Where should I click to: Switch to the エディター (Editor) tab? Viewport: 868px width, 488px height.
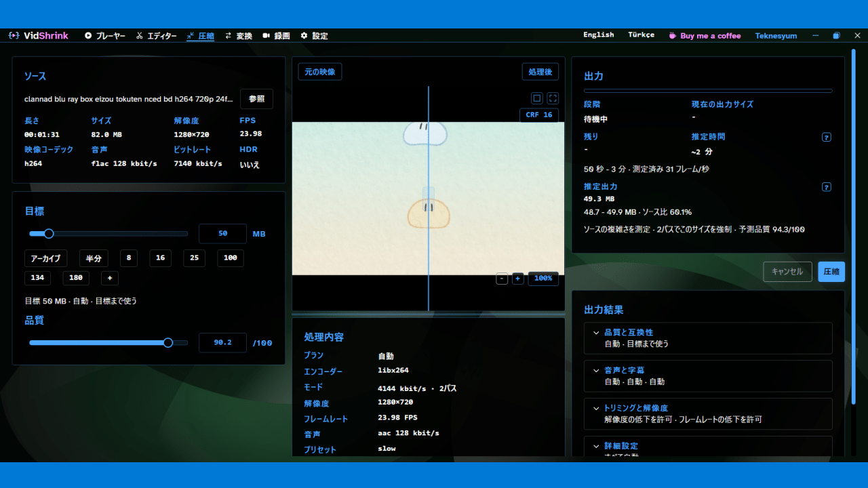tap(157, 36)
